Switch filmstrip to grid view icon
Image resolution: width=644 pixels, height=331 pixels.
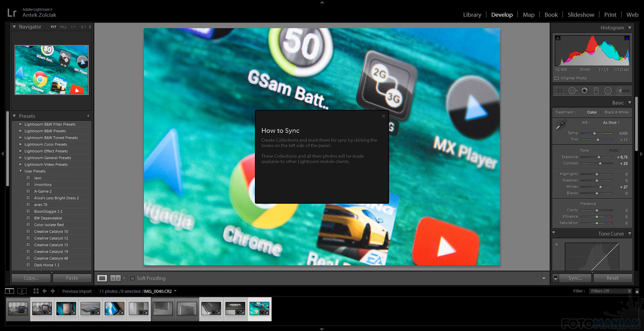[x=36, y=291]
